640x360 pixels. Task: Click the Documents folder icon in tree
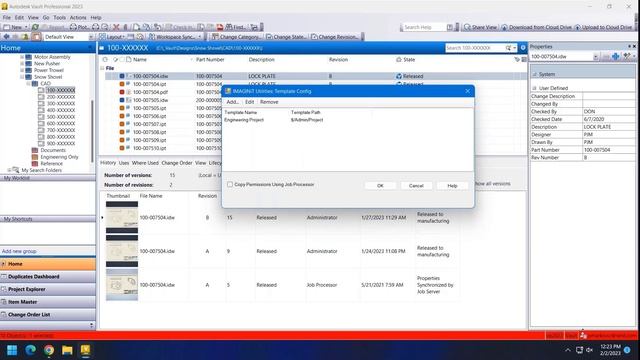click(x=35, y=150)
